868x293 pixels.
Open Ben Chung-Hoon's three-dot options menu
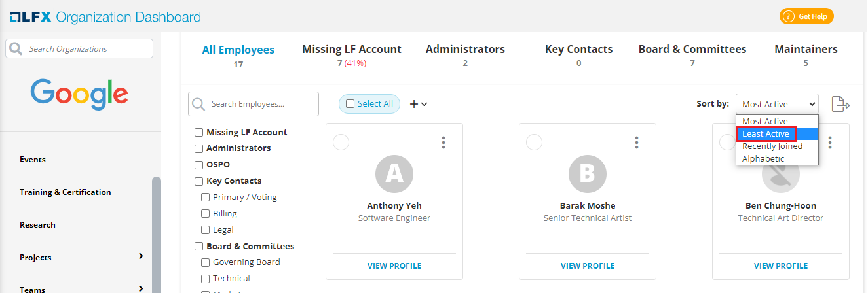point(830,143)
